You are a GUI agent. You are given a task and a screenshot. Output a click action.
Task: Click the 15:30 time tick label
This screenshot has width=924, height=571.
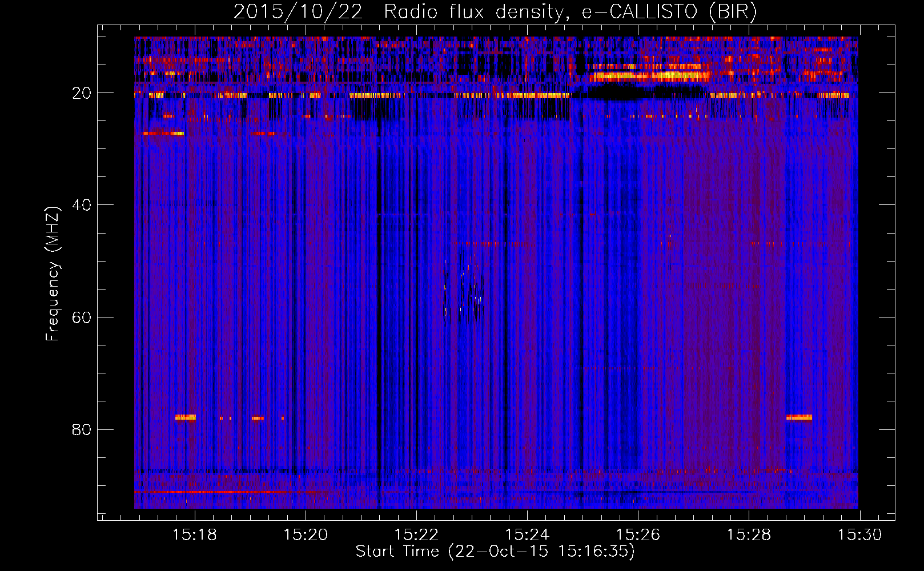point(859,535)
